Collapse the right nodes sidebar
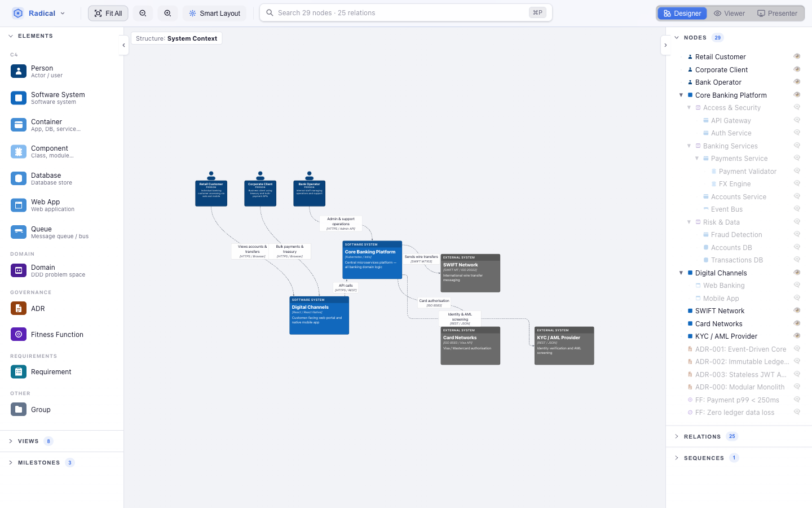 (x=665, y=45)
